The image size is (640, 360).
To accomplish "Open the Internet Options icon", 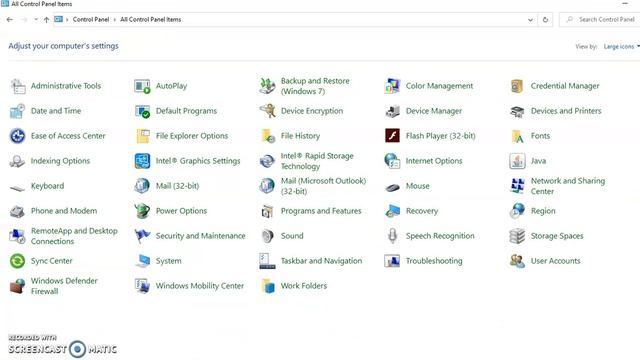I will [x=392, y=161].
